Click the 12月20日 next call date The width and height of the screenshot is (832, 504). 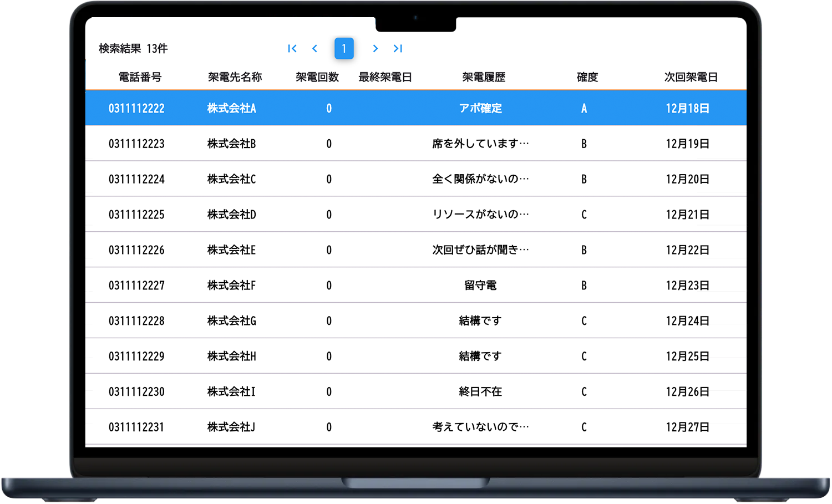[688, 180]
